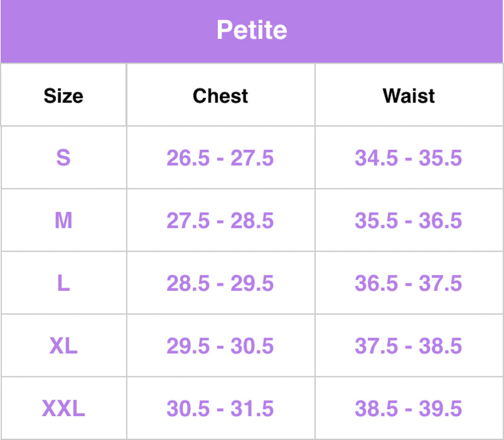Click the XL size cell
504x440 pixels.
[x=63, y=346]
